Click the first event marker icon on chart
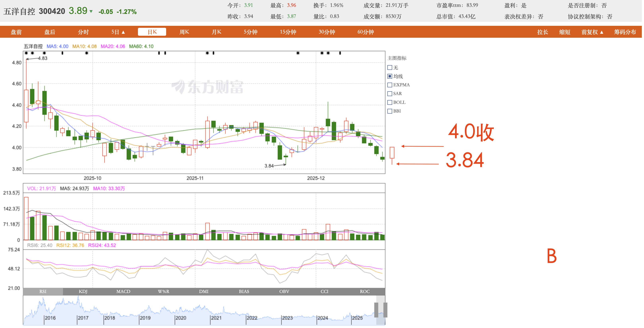Screen dimensions: 644x328 [x=26, y=53]
